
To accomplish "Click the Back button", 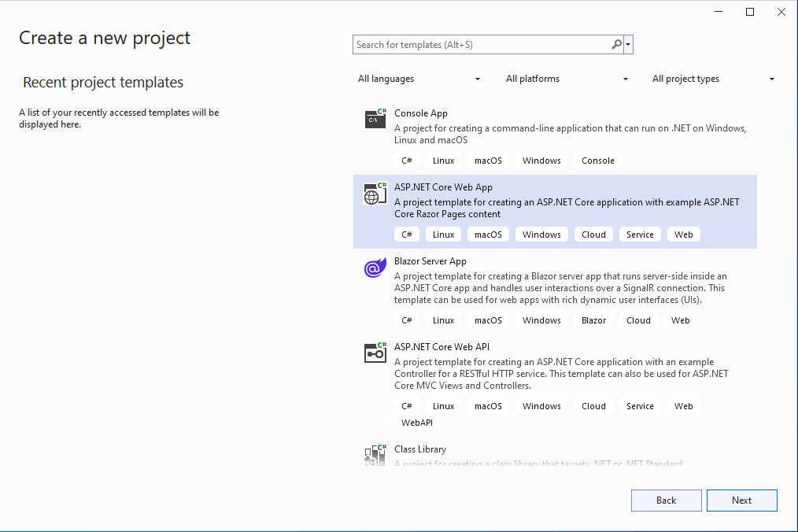I will tap(667, 501).
